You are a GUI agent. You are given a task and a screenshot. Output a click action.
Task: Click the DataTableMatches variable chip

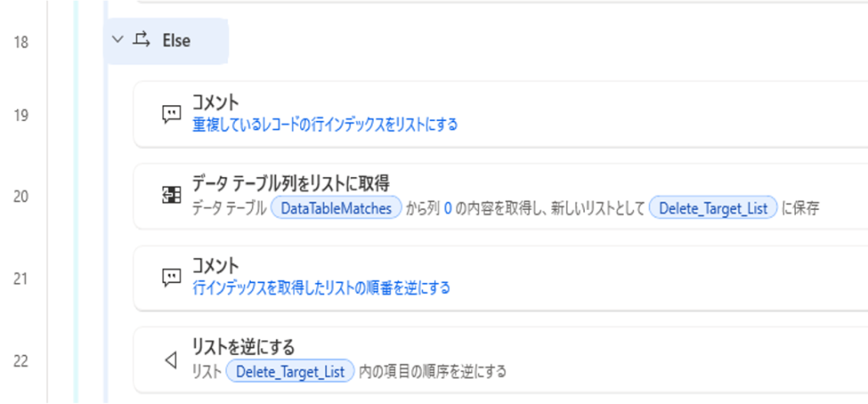(x=337, y=208)
